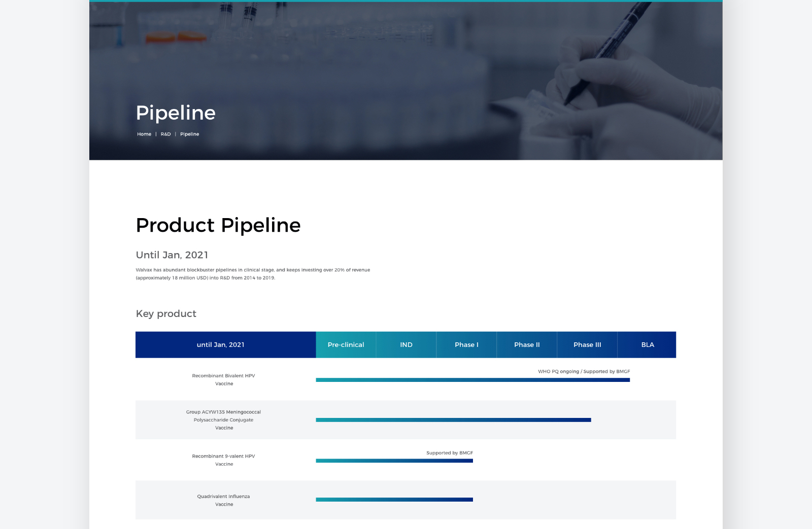
Task: Click the Product Pipeline heading
Action: click(x=218, y=225)
